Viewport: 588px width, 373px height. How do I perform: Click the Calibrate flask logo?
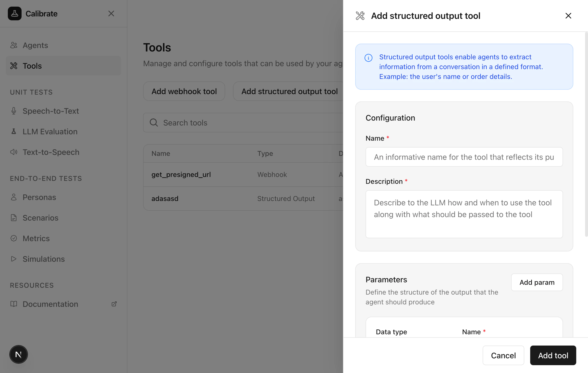[x=15, y=13]
